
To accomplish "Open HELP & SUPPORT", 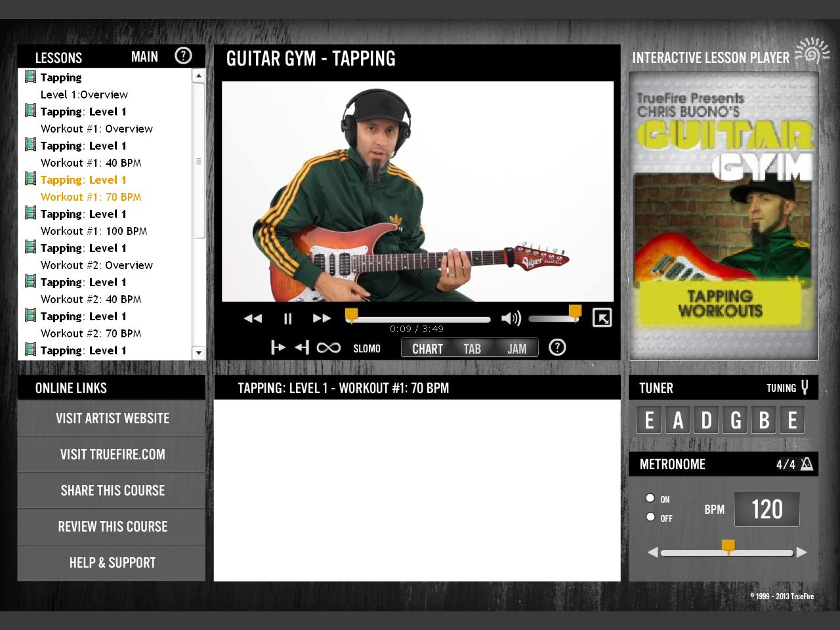I will click(x=112, y=562).
